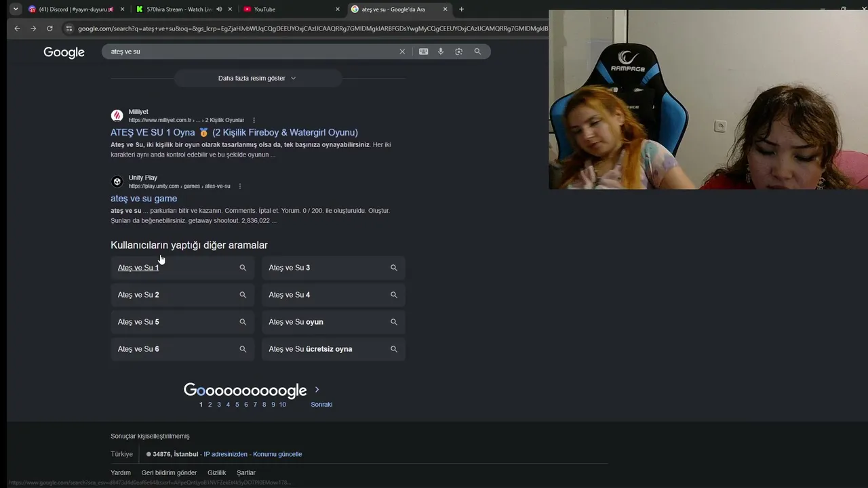Search for related Ateş ve Su oyun

[x=334, y=322]
